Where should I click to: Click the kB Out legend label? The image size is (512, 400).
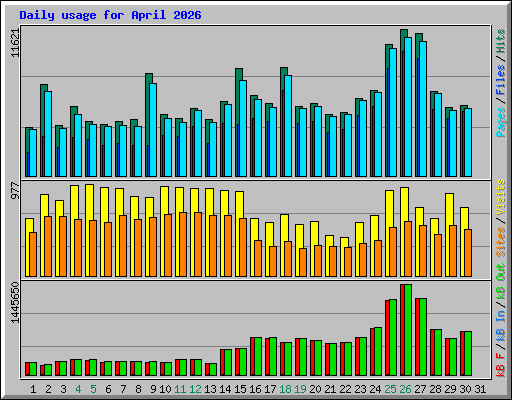pos(501,282)
